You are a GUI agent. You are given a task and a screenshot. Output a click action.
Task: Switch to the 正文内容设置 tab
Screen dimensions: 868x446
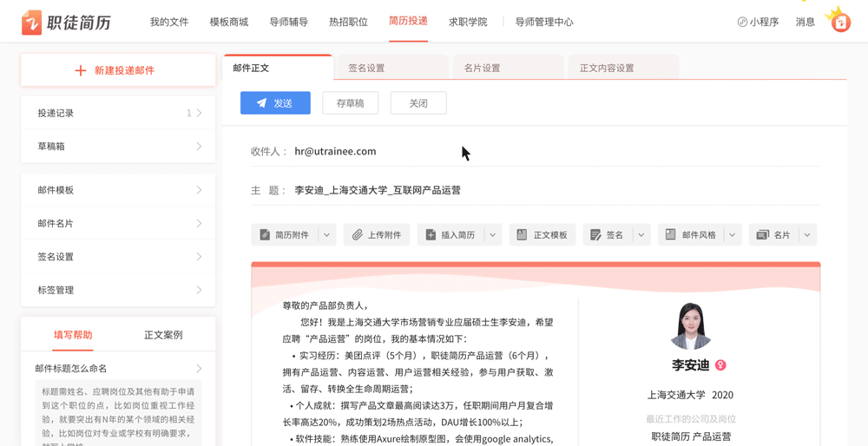click(624, 68)
